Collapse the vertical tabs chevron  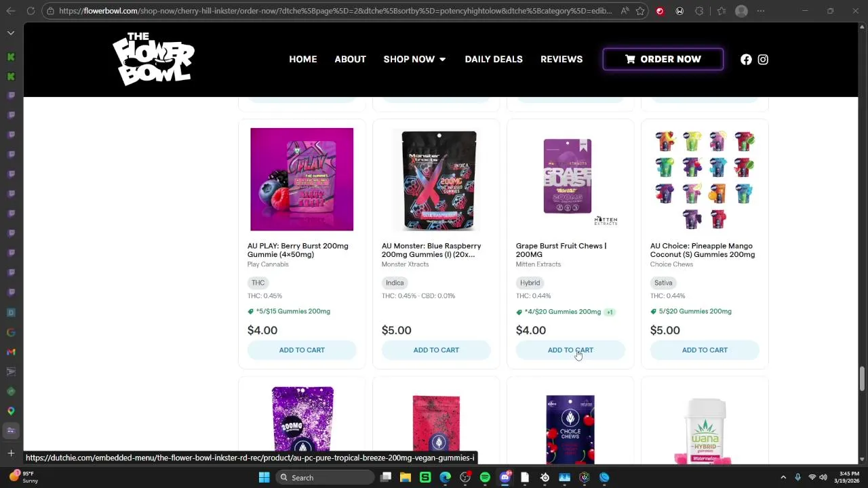coord(11,33)
